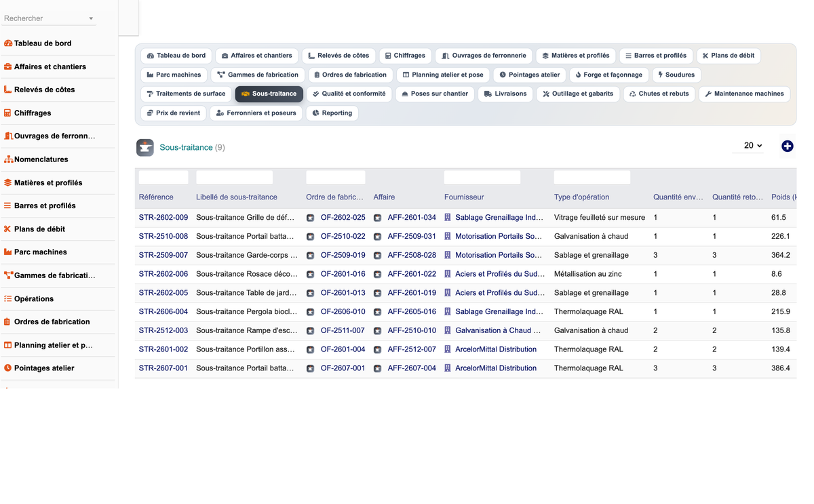This screenshot has width=814, height=504.
Task: Click affaire icon next to AFF-2601-022
Action: 378,275
